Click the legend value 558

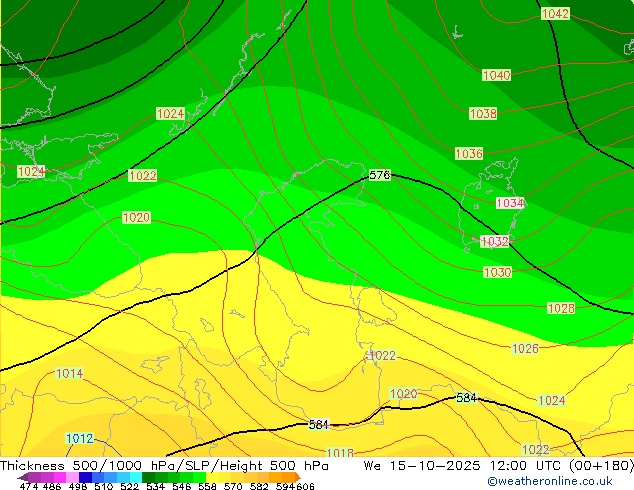pos(207,486)
